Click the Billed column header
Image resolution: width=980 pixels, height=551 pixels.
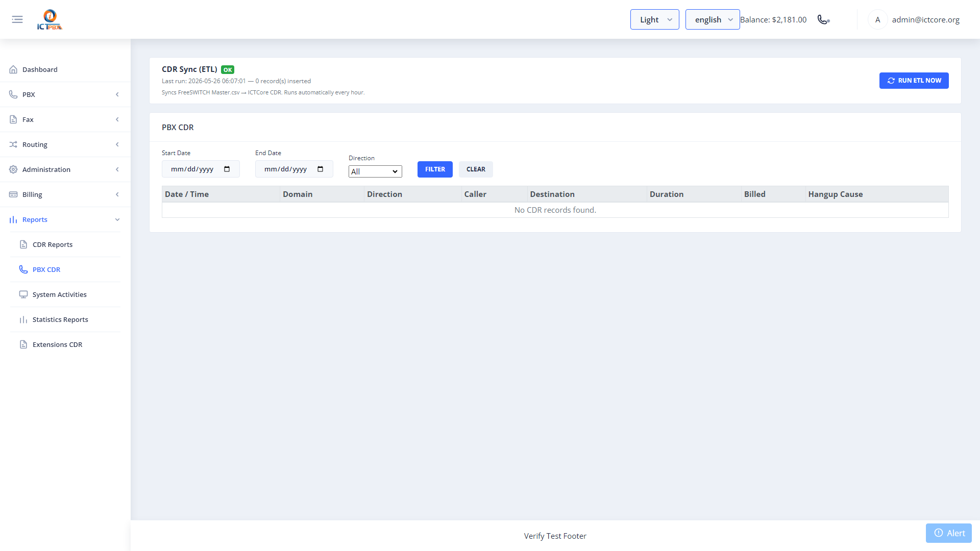point(773,194)
